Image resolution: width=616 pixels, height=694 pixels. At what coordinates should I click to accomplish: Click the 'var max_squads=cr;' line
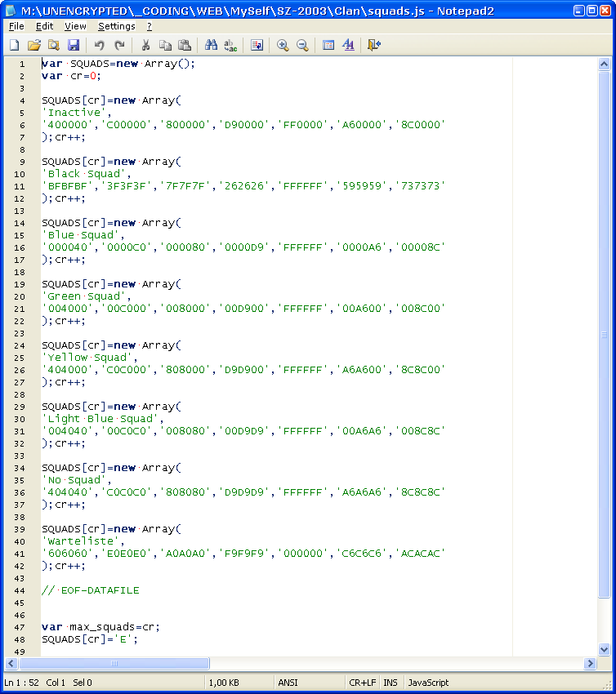click(100, 627)
